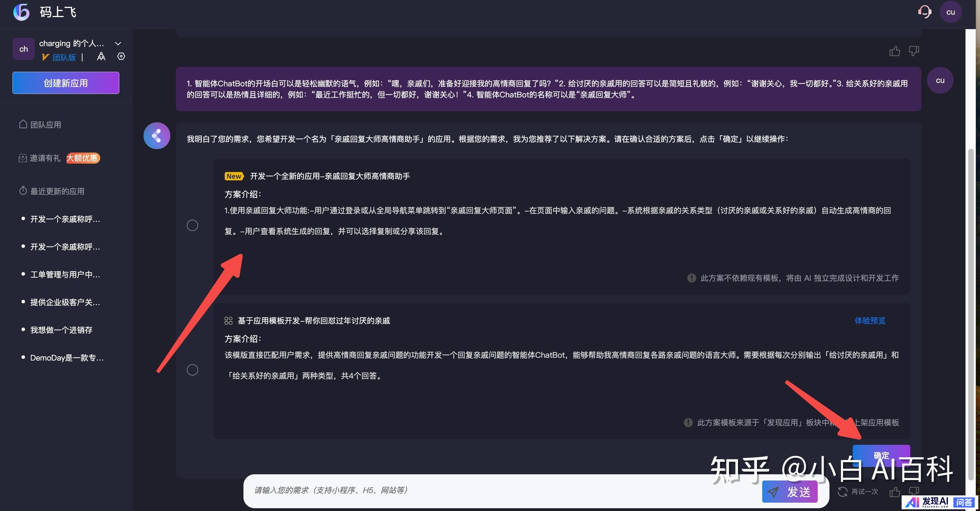Click the ch workspace avatar
The height and width of the screenshot is (511, 980).
point(24,49)
